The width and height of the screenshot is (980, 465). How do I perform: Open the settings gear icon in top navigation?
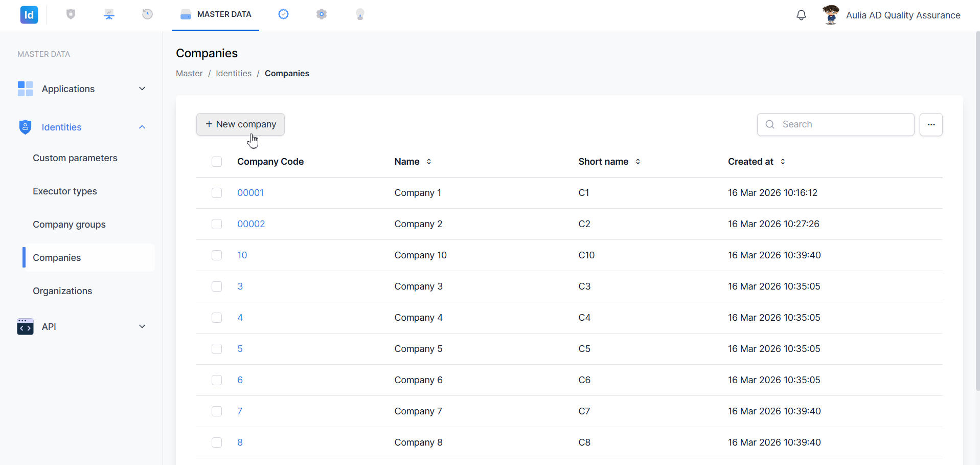click(322, 14)
